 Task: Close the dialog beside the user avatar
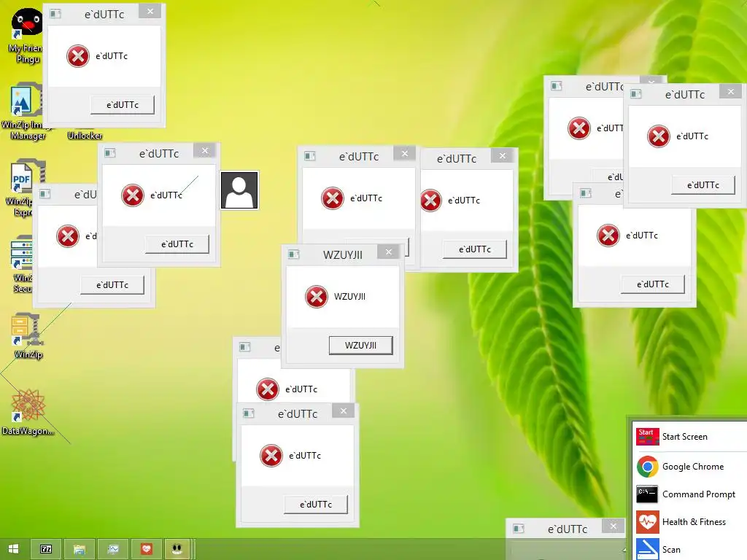pyautogui.click(x=205, y=151)
